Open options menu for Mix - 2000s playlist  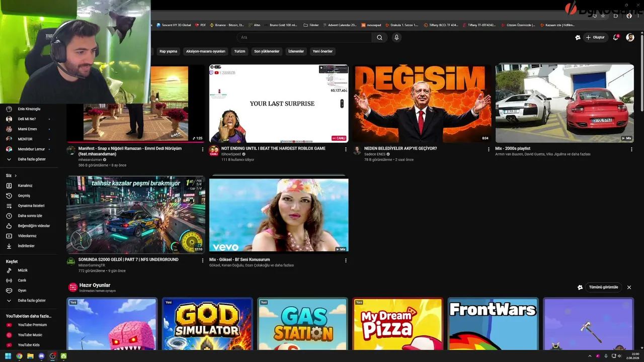[631, 149]
